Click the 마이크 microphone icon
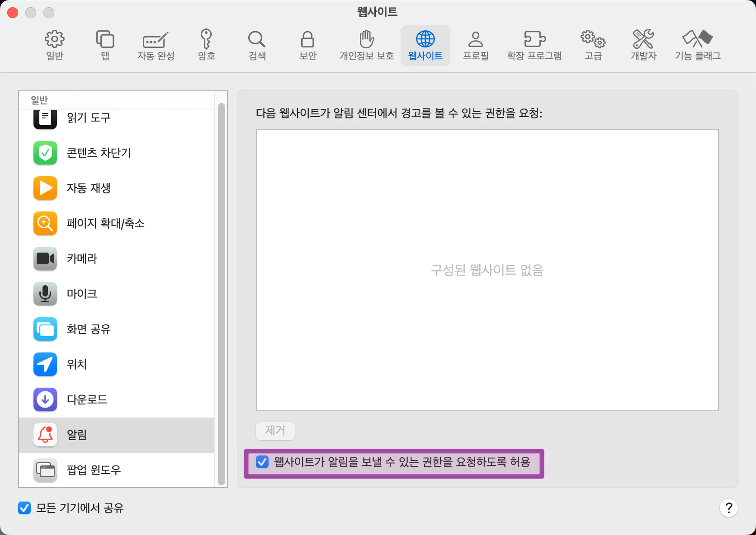Screen dimensions: 756x535 45,294
